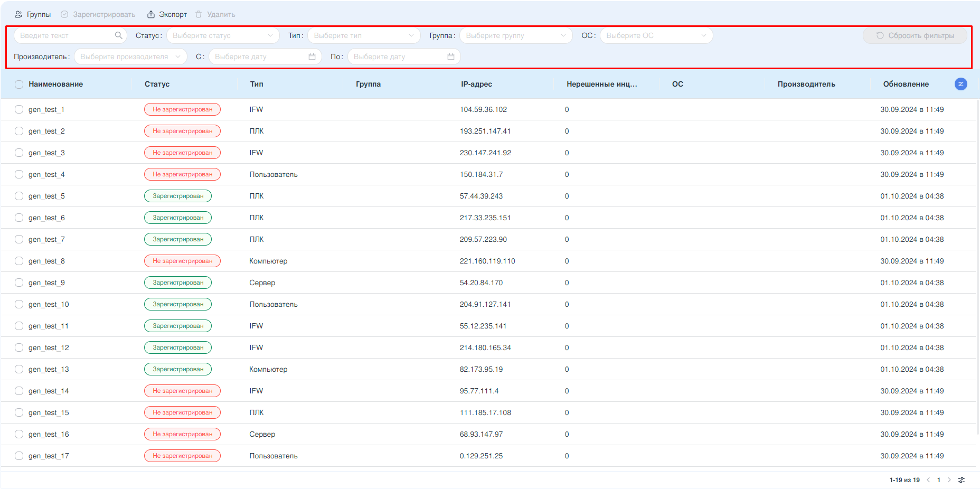The height and width of the screenshot is (489, 980).
Task: Check the box for gen_test_9
Action: 19,283
